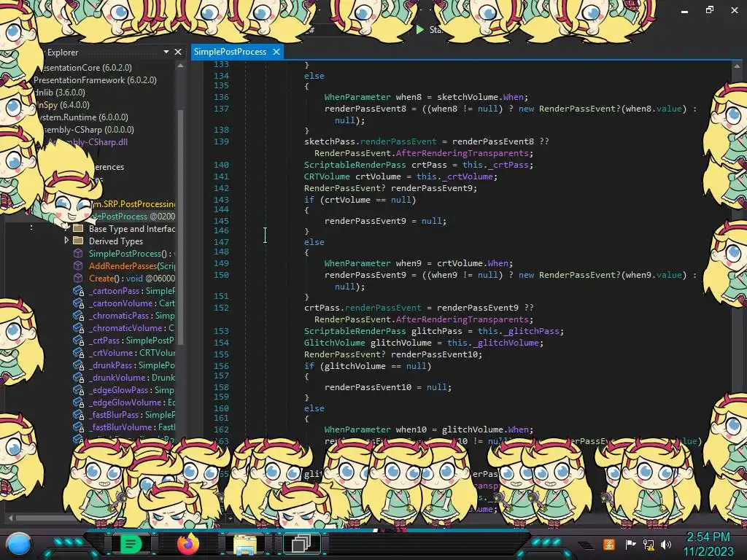
Task: Click the _edgeGlowPass field icon
Action: (78, 389)
